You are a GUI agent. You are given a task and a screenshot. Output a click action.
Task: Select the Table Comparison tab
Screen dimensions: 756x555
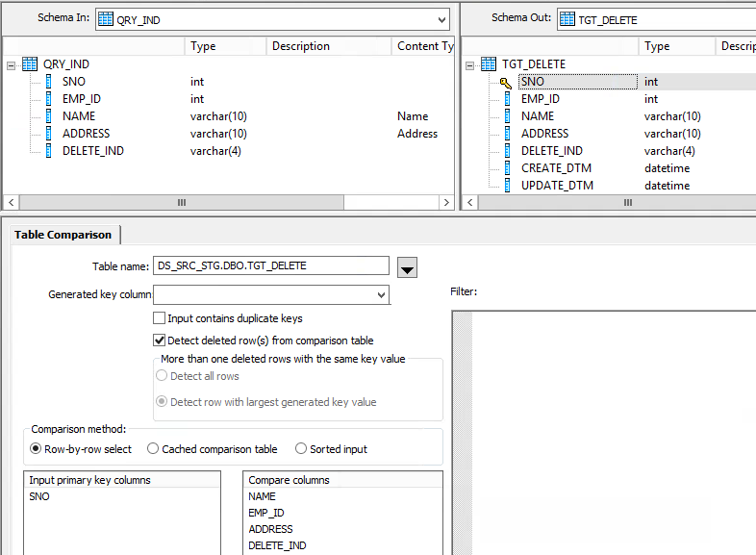63,235
